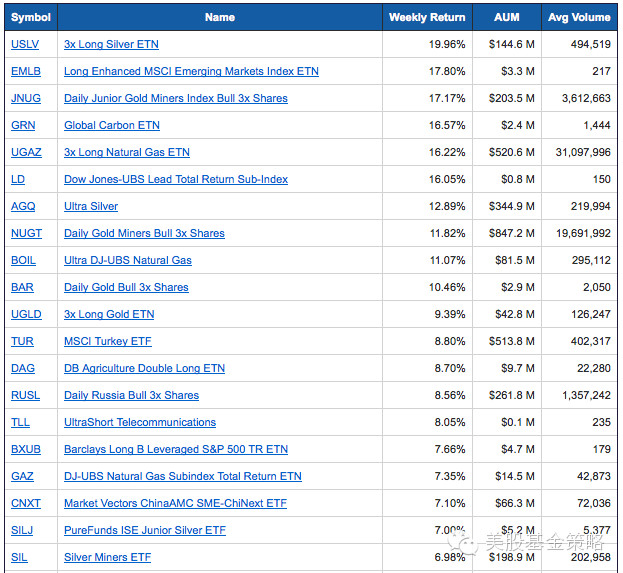
Task: Select the Symbol column header
Action: click(x=30, y=17)
